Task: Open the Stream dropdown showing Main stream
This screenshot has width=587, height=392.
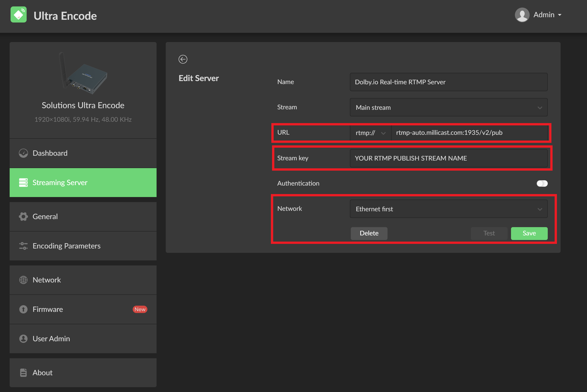Action: click(448, 107)
